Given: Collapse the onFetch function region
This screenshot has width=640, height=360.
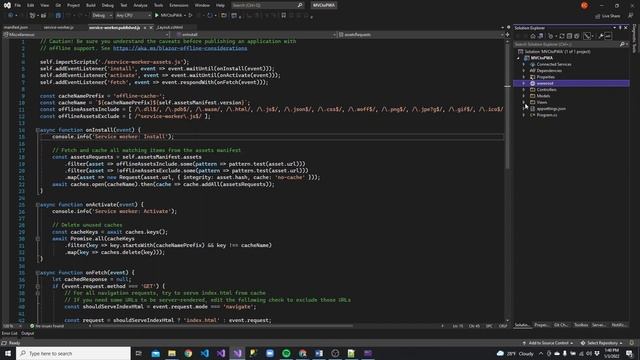Looking at the screenshot, I should 38,273.
